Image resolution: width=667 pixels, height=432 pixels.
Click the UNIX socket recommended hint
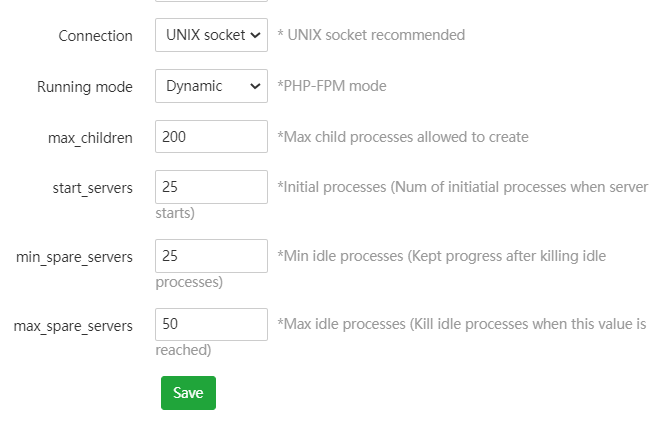tap(371, 35)
